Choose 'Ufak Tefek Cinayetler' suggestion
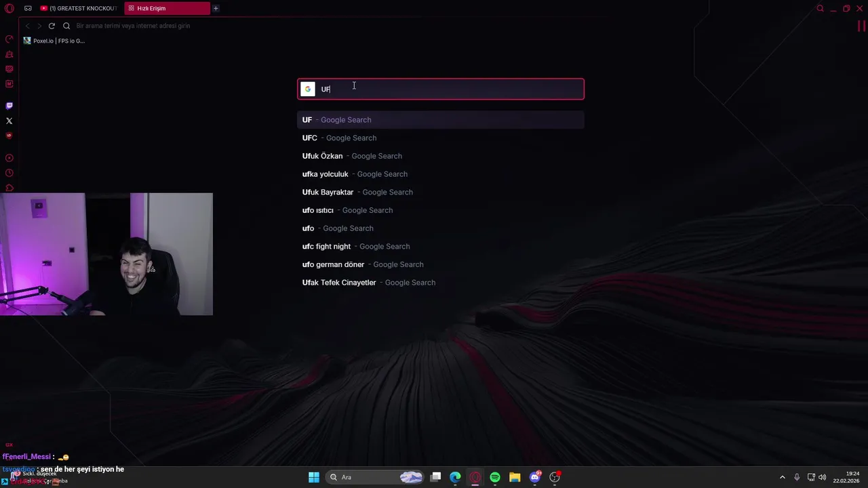 click(441, 283)
